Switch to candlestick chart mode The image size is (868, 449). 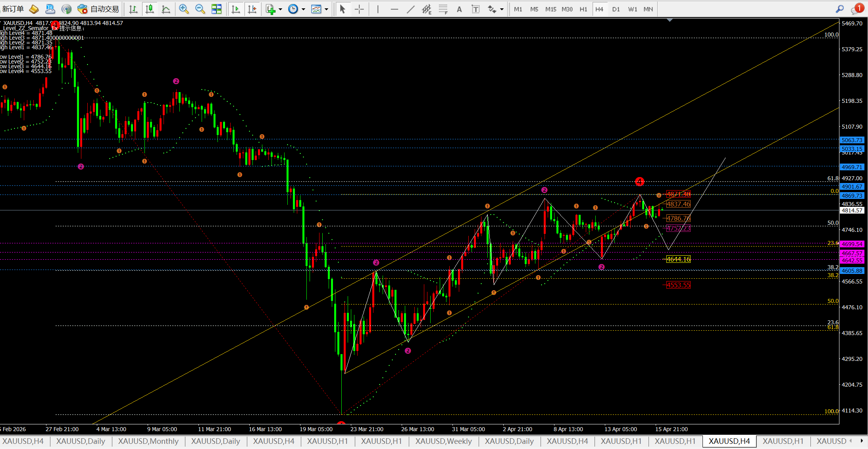150,9
